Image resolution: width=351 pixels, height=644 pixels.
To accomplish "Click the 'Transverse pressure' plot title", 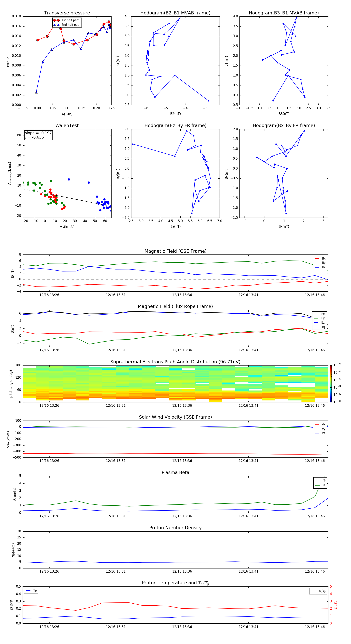I will tap(67, 13).
